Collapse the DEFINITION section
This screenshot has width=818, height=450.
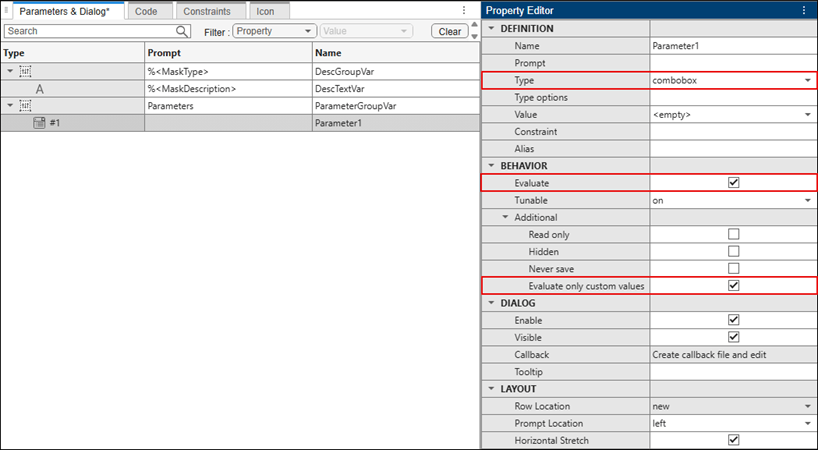coord(491,29)
